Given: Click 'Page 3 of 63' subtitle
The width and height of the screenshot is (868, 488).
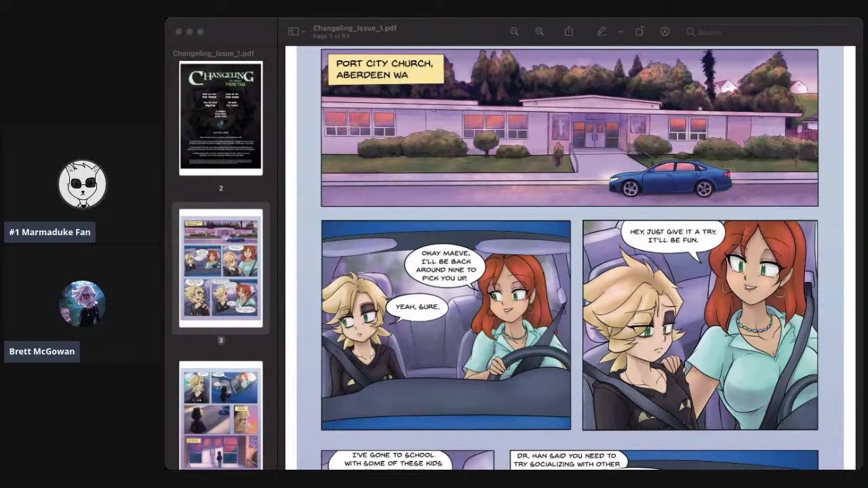Looking at the screenshot, I should 332,36.
